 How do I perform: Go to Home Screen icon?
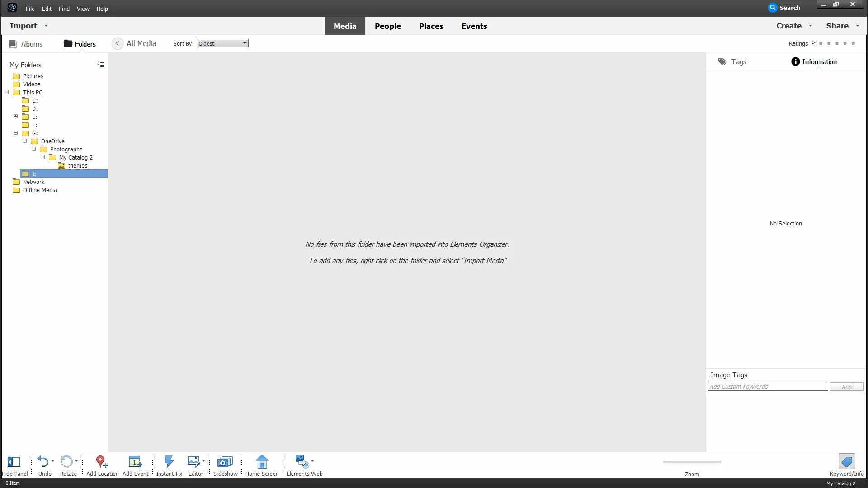(x=262, y=462)
